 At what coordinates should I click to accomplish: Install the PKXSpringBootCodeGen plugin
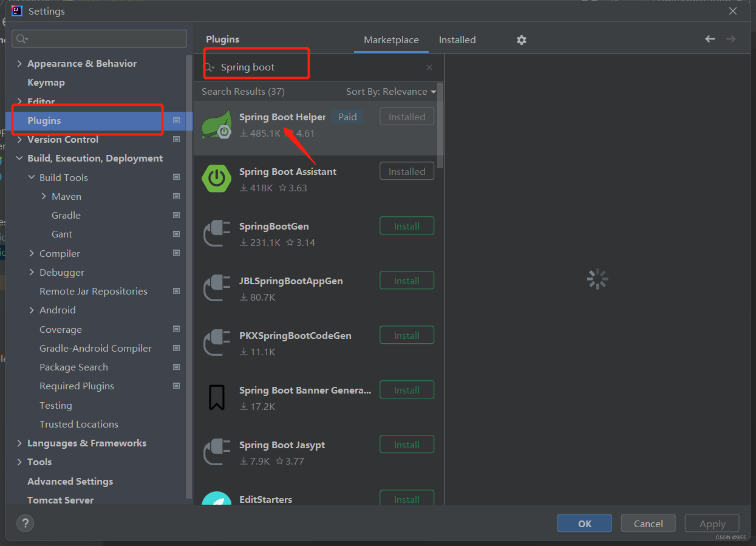click(x=407, y=335)
